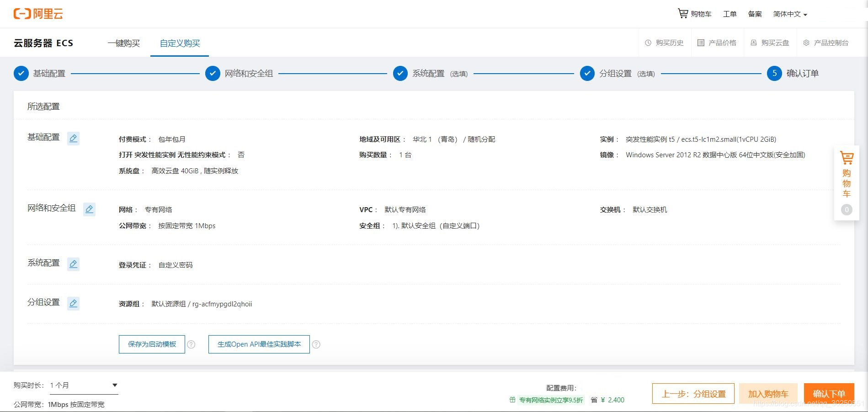Click the 专有网络实例立享9.5折 promotion tag
This screenshot has height=412, width=868.
pos(551,400)
